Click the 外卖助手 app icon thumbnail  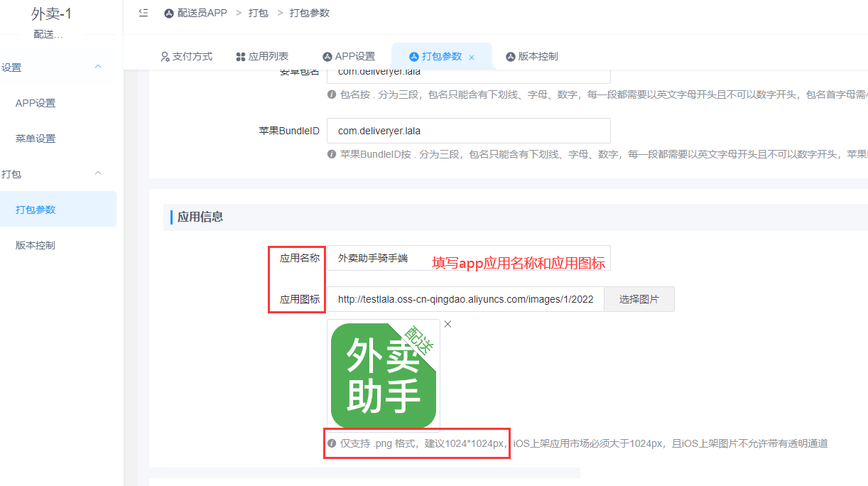tap(384, 375)
